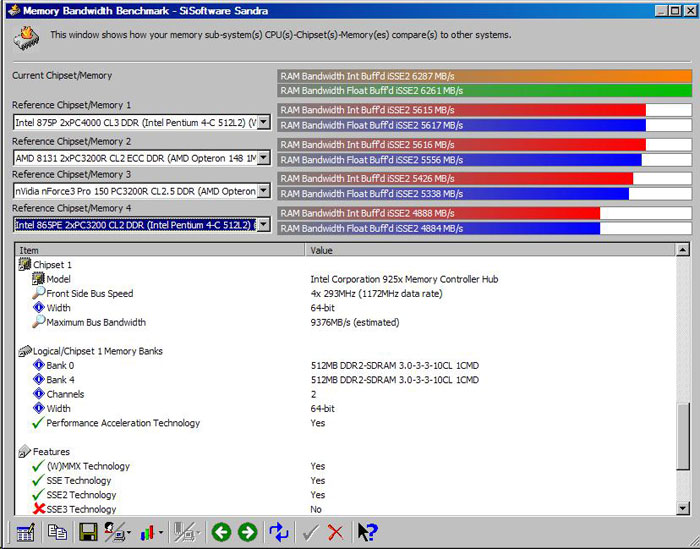The width and height of the screenshot is (700, 549).
Task: Open Reference Chipset/Memory 1 dropdown arrow
Action: 264,122
